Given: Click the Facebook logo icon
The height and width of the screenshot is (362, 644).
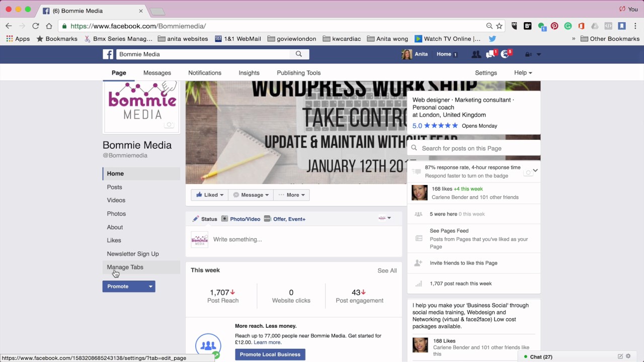Looking at the screenshot, I should click(x=108, y=54).
